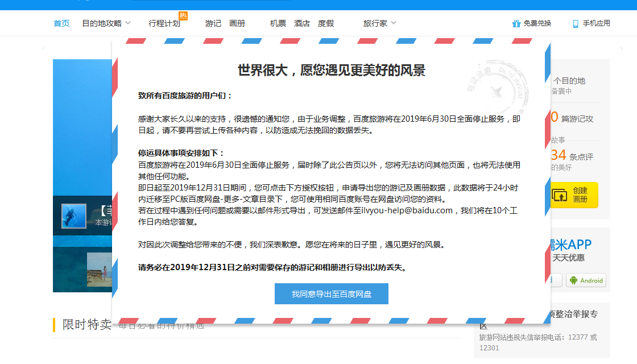Click the Android robot icon

click(x=574, y=280)
